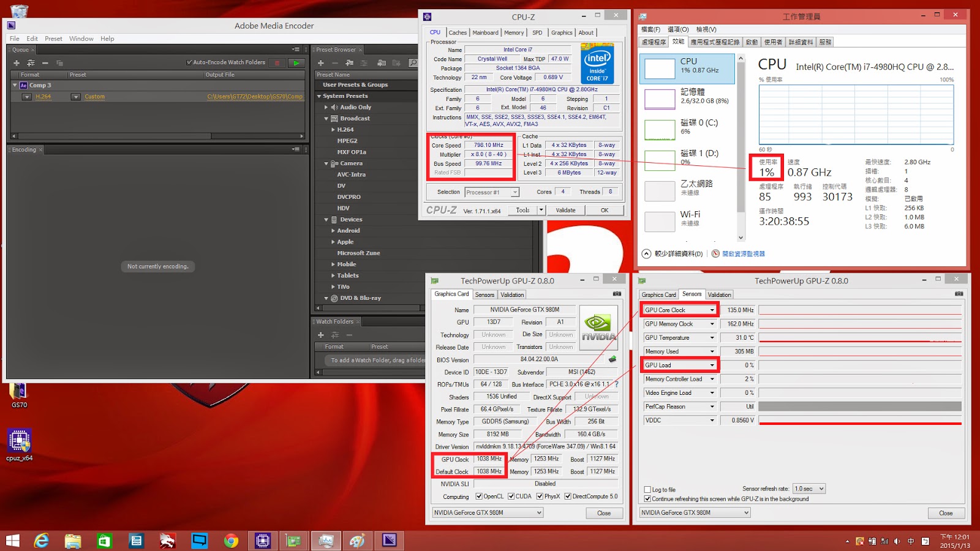Add a watch folder with the plus icon

point(320,335)
